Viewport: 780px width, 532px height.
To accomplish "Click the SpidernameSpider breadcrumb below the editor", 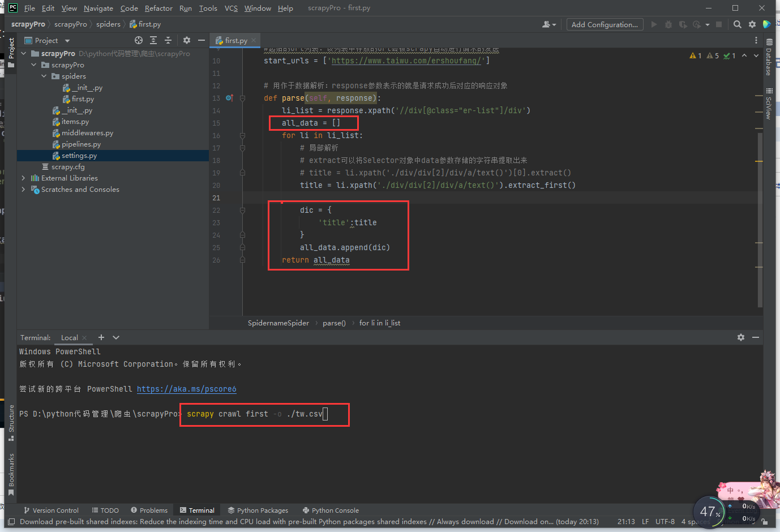I will click(278, 323).
